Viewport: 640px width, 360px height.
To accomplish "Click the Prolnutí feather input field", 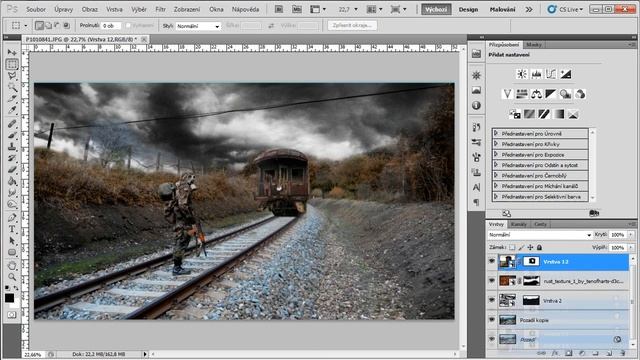I will [x=111, y=26].
